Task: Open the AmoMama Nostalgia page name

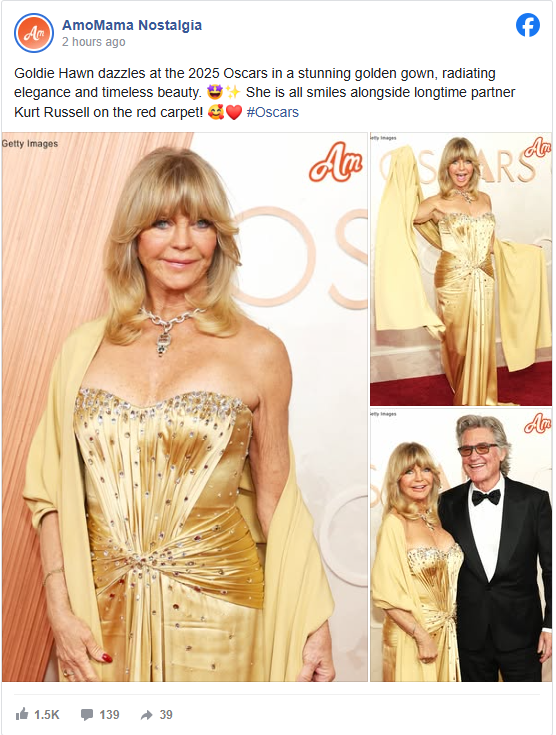Action: tap(132, 25)
